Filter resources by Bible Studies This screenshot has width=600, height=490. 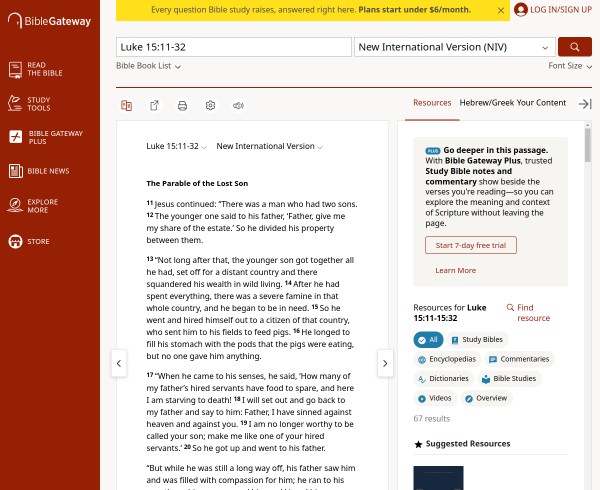click(509, 379)
